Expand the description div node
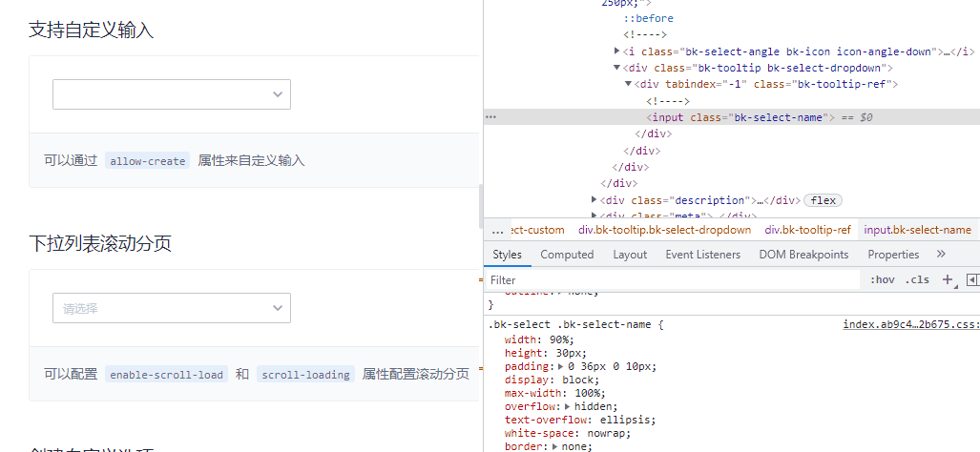Screen dimensions: 980x452 594,200
